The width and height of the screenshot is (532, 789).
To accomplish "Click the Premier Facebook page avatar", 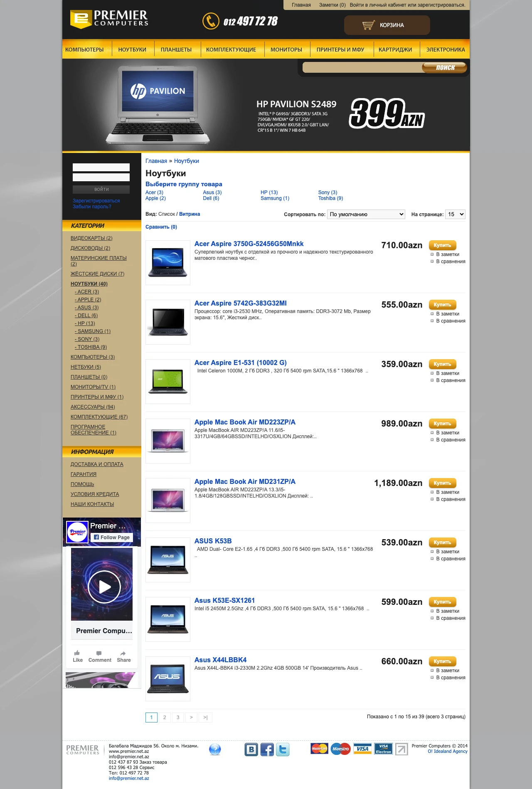I will [x=77, y=532].
